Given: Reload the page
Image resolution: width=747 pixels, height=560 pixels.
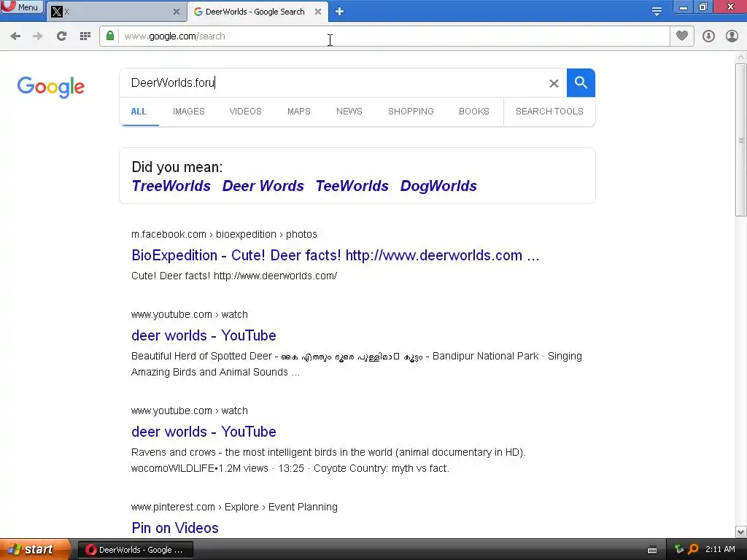Looking at the screenshot, I should 61,36.
